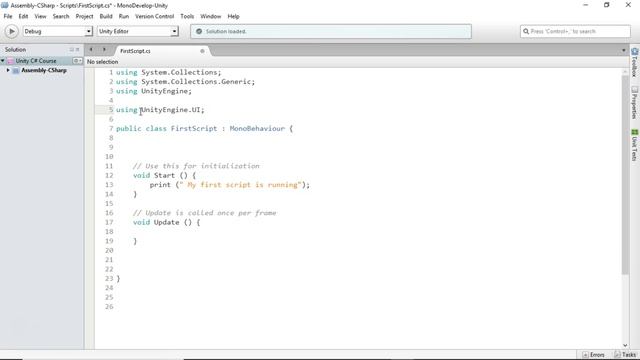Click the Solution pad title
The width and height of the screenshot is (640, 360).
(16, 49)
